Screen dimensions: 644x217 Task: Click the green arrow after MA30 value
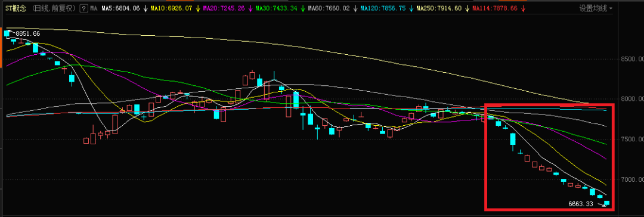pos(303,8)
